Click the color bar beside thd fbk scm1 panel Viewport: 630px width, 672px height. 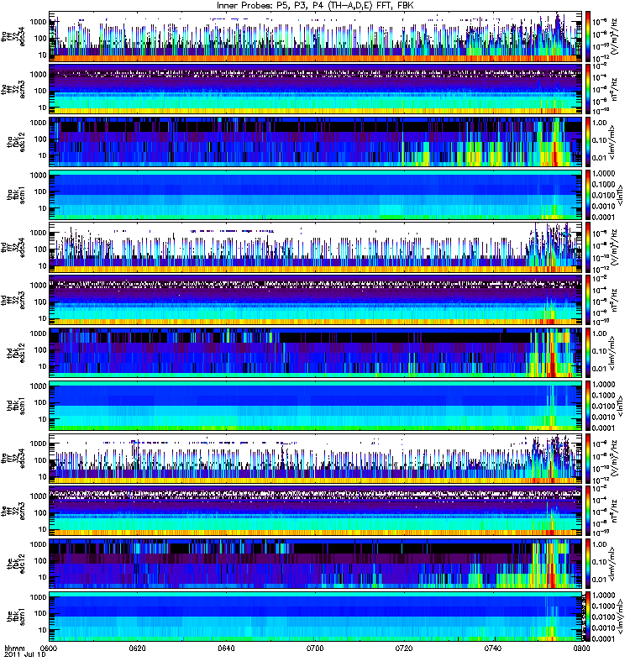(x=588, y=406)
